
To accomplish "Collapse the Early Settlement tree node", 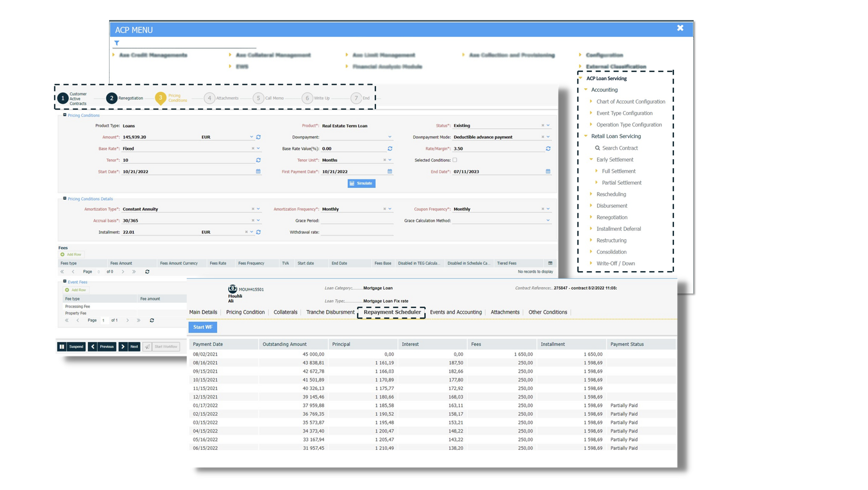I will 591,160.
